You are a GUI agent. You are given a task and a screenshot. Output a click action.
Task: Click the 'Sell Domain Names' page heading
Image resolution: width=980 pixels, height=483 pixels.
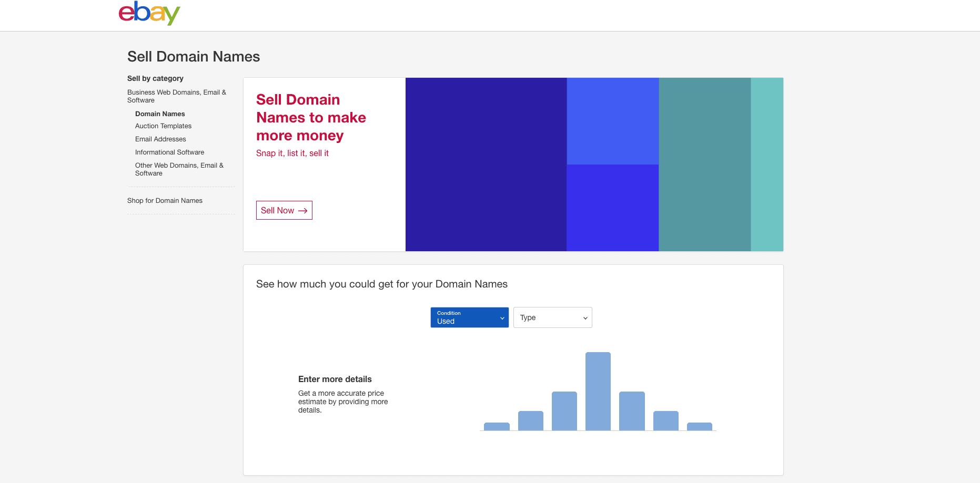(194, 57)
